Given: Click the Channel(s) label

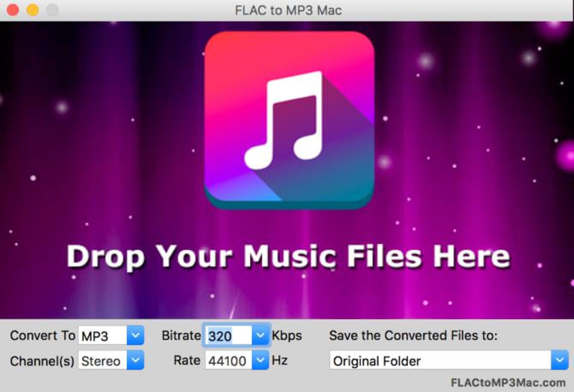Looking at the screenshot, I should [42, 361].
